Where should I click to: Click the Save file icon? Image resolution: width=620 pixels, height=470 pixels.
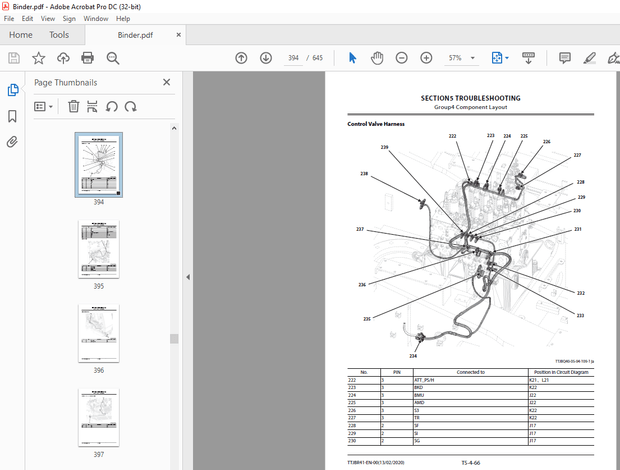point(14,58)
